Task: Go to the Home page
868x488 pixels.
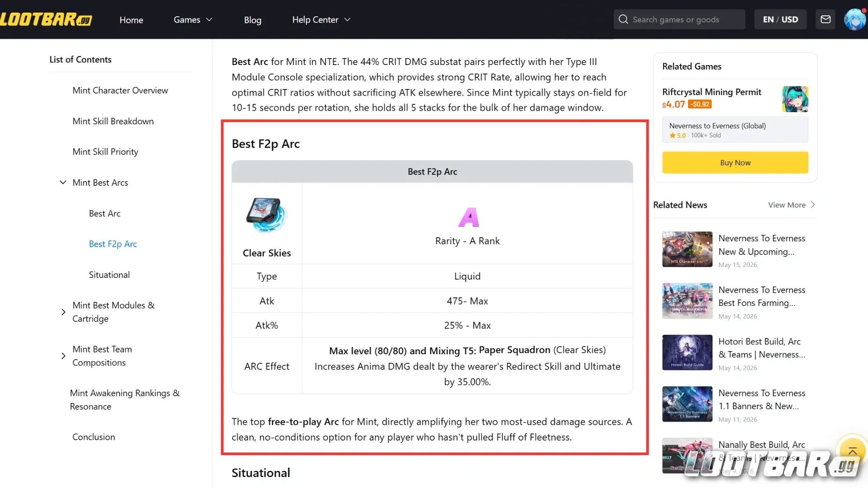Action: [131, 20]
